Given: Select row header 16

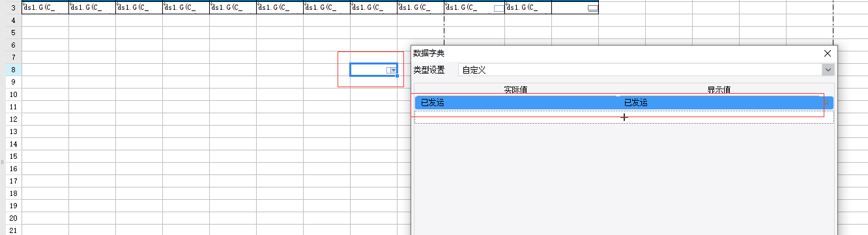Looking at the screenshot, I should (14, 169).
